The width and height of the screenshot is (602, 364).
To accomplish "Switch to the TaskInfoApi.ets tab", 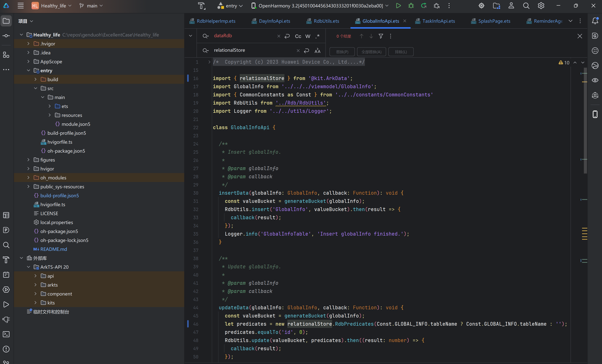I will pyautogui.click(x=438, y=21).
